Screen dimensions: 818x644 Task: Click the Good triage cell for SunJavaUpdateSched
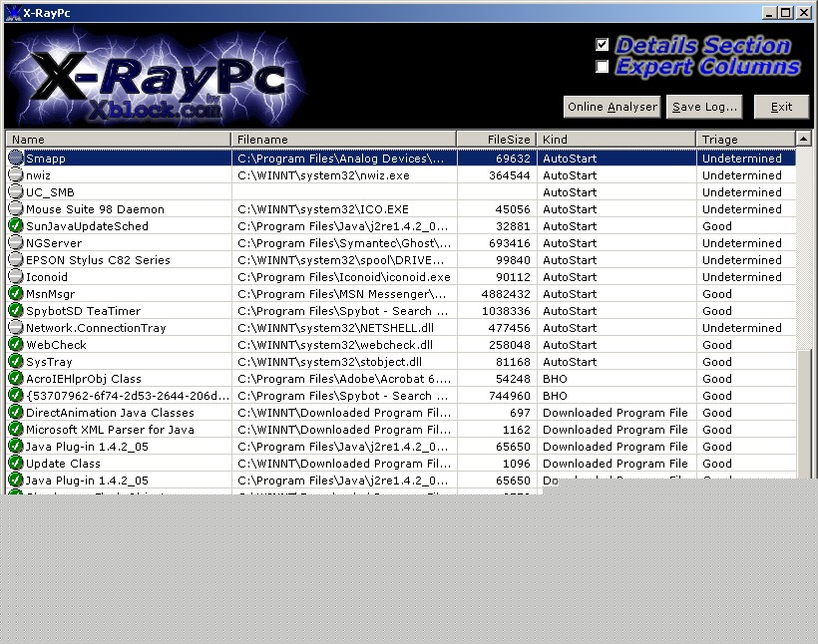[746, 226]
